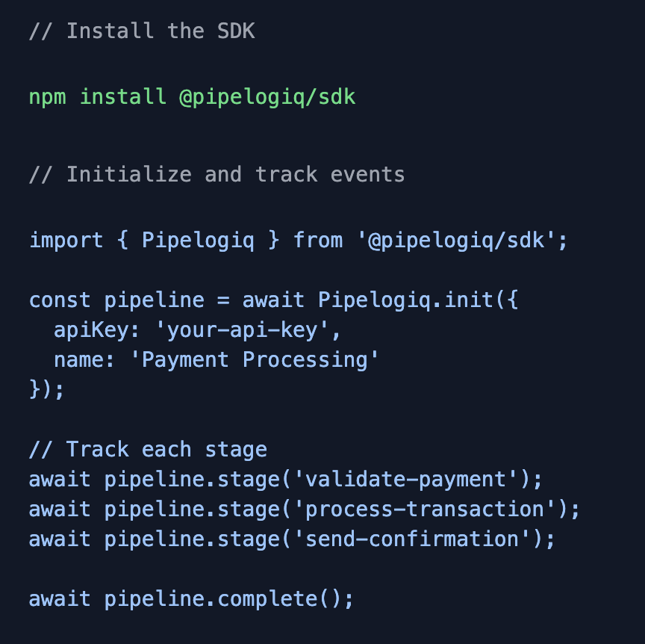Click the Pipelogiq identifier inside import braces
Screen dimensions: 645x644
[x=198, y=241]
